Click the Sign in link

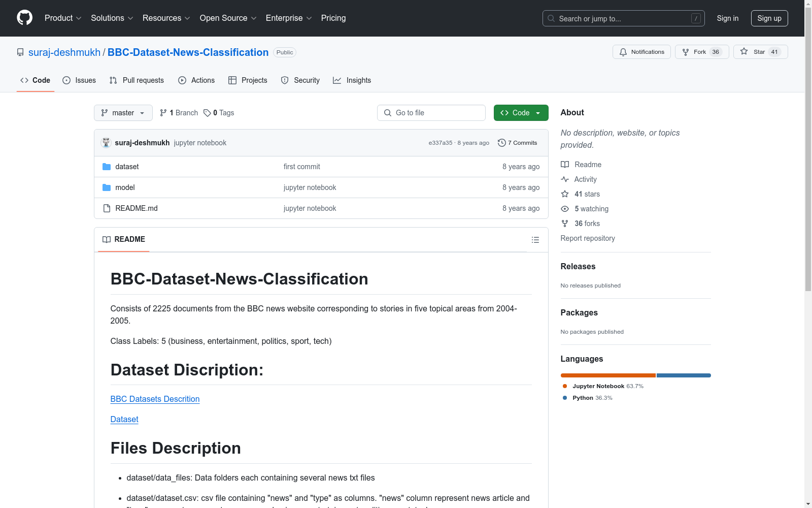728,18
